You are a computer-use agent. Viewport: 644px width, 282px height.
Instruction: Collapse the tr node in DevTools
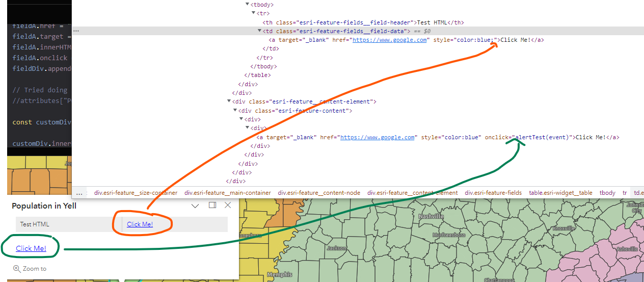(x=254, y=13)
